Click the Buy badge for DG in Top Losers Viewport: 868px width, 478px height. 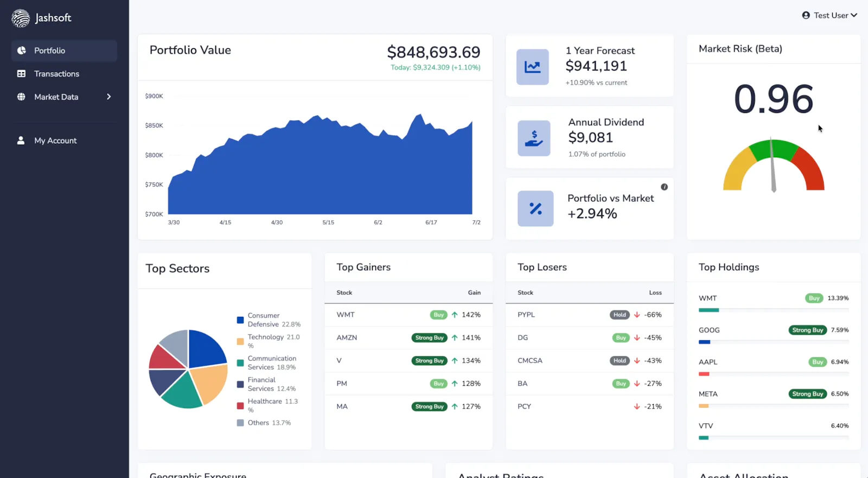621,337
